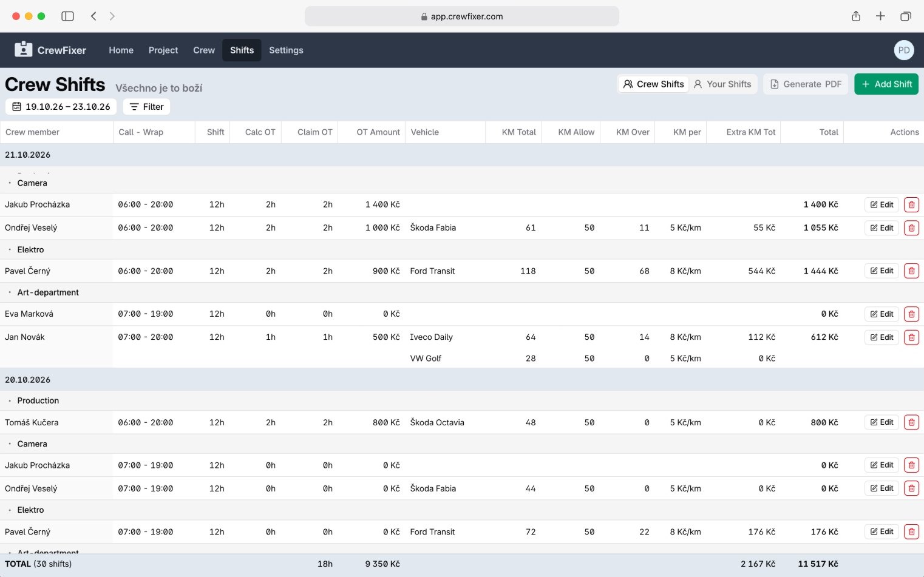Click Eva Marková's crew member name
Screen dimensions: 924x577
pos(29,314)
